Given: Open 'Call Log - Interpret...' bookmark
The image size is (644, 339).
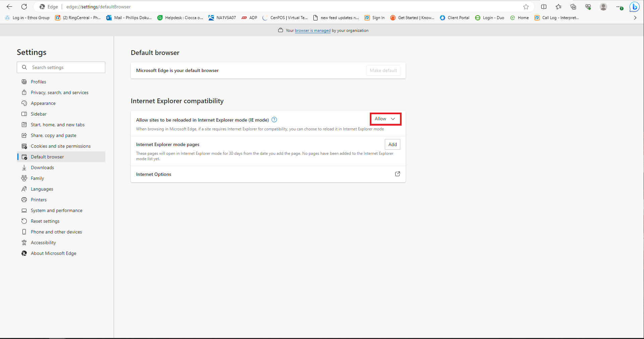Looking at the screenshot, I should 557,18.
